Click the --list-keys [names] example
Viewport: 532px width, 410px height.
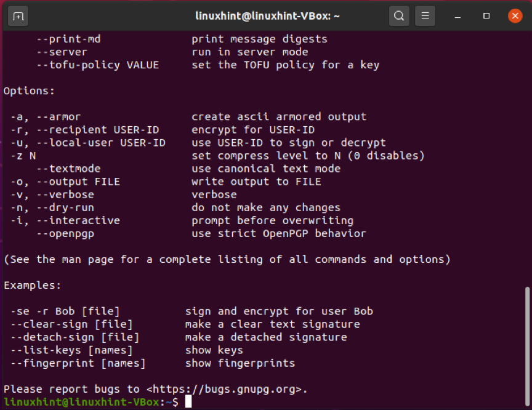(x=71, y=350)
